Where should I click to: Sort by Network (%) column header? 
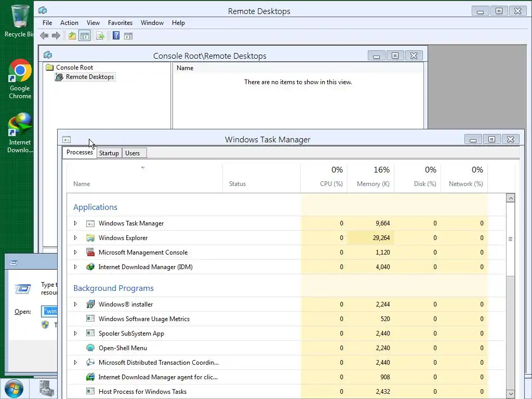[464, 178]
